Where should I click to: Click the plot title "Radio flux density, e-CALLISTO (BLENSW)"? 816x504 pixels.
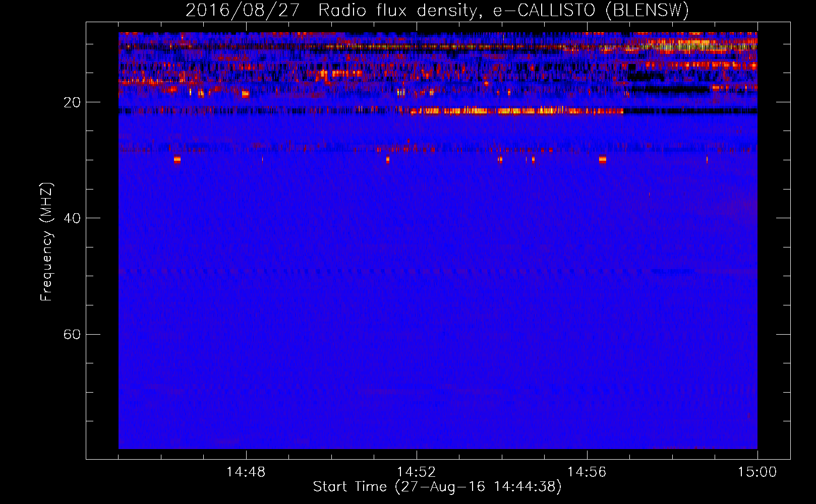click(x=504, y=10)
